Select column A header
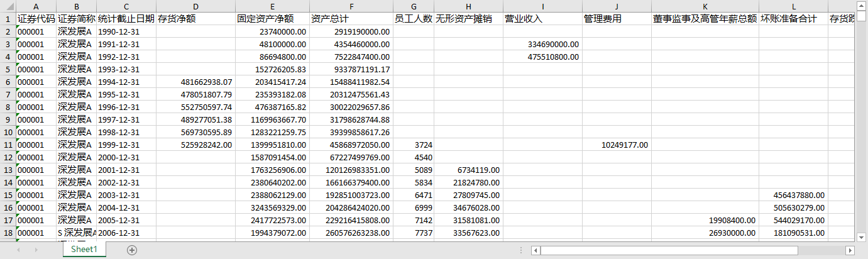The height and width of the screenshot is (259, 868). (x=36, y=6)
